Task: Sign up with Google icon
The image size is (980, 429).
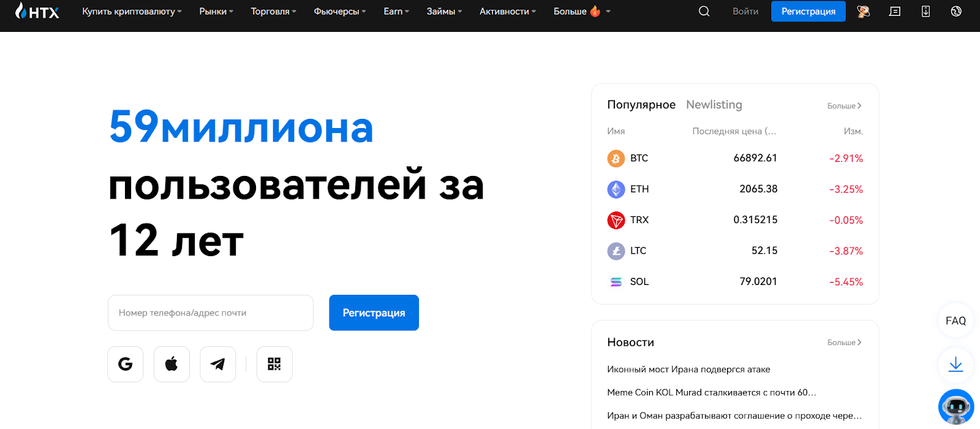Action: (x=126, y=364)
